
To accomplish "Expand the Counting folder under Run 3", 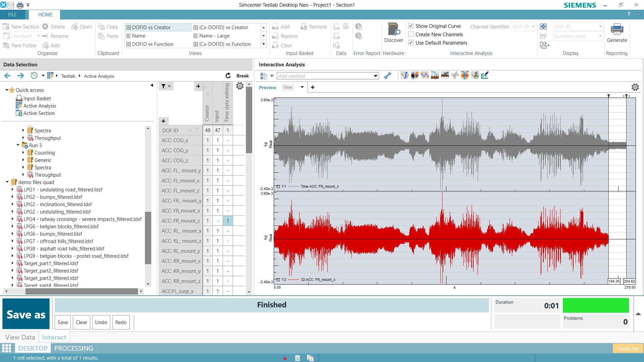I will (x=23, y=153).
